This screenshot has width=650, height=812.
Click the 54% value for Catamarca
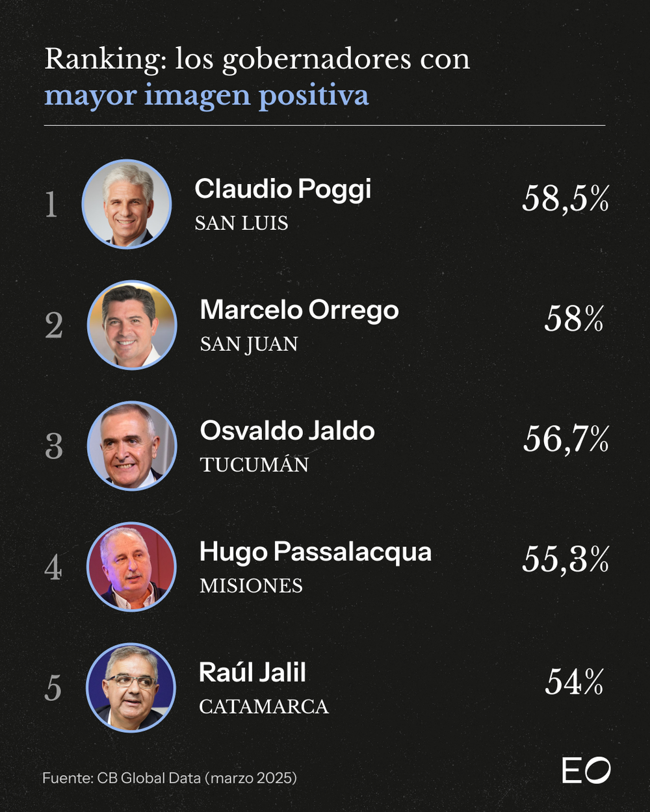tap(574, 681)
